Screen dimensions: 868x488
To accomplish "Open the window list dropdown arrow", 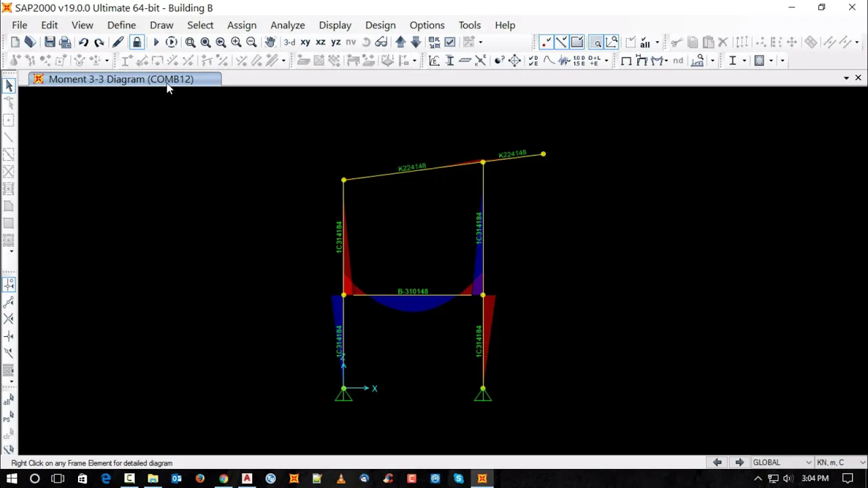I will [x=846, y=78].
